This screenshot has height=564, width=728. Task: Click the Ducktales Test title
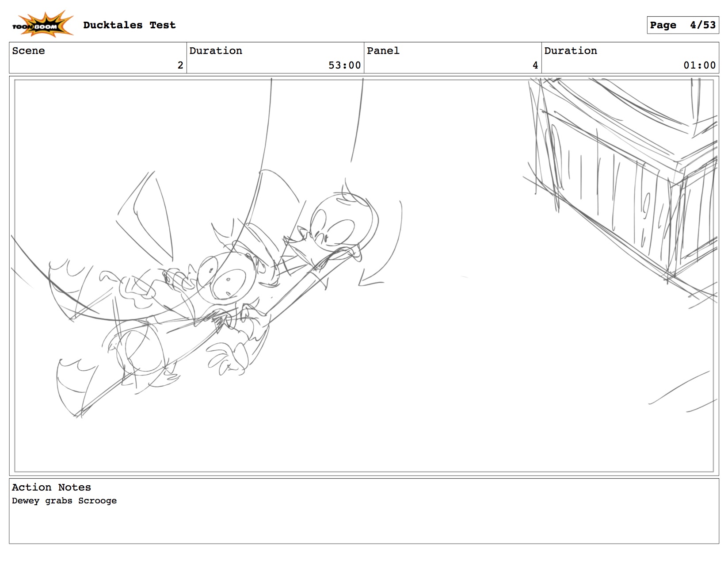click(129, 25)
